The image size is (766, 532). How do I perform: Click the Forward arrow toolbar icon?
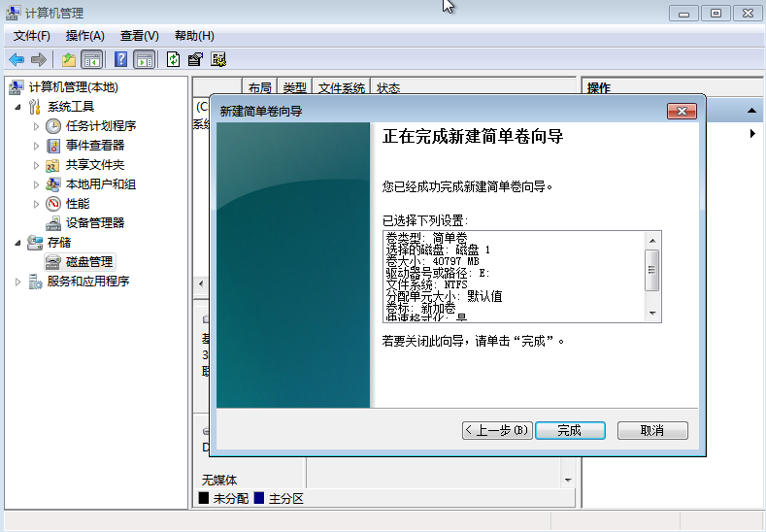coord(38,60)
